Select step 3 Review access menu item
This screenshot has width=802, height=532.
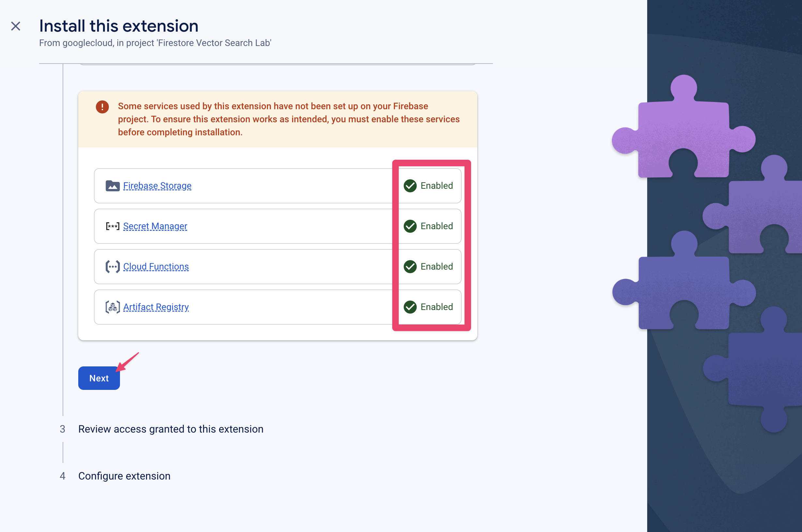pyautogui.click(x=171, y=428)
